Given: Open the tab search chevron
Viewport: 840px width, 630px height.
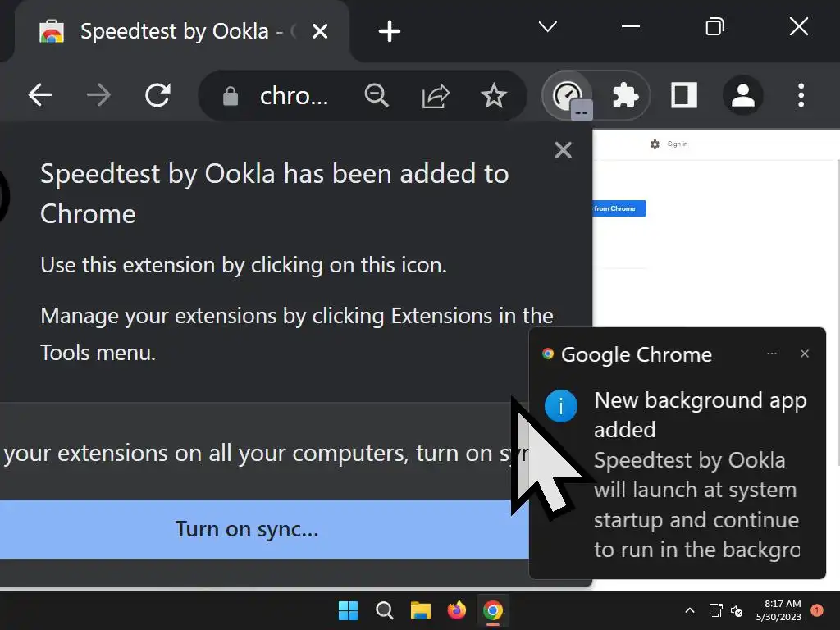Looking at the screenshot, I should [547, 26].
